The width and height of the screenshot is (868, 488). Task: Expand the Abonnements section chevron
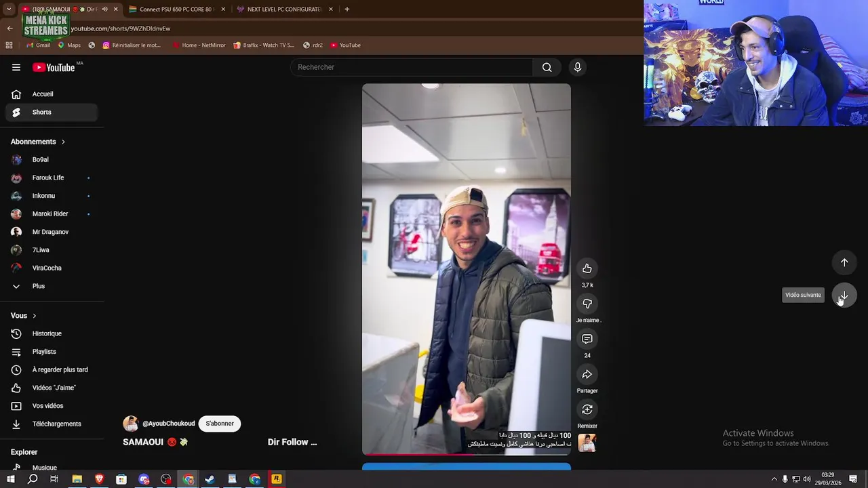63,142
